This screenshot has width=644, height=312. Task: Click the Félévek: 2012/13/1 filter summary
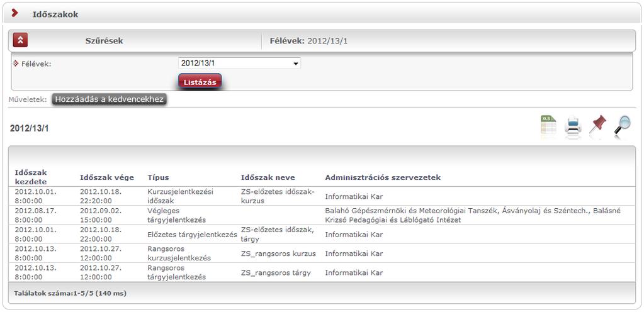(308, 41)
